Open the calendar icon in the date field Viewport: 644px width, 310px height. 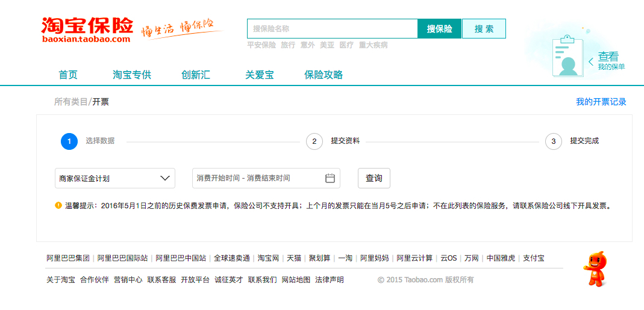pyautogui.click(x=330, y=178)
